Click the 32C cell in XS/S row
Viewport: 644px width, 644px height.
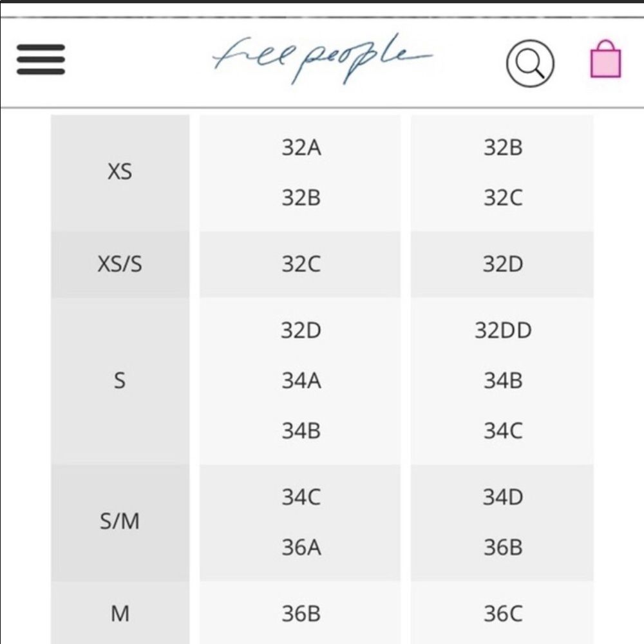301,264
